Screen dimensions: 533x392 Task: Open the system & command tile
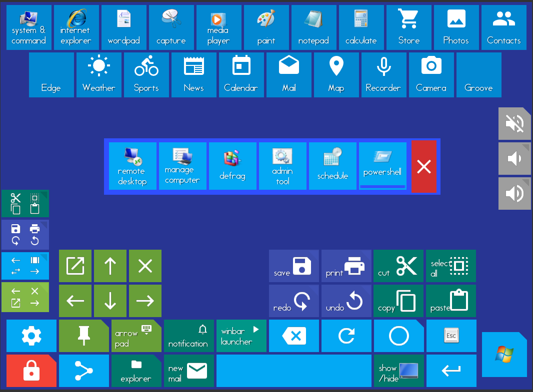tap(29, 27)
